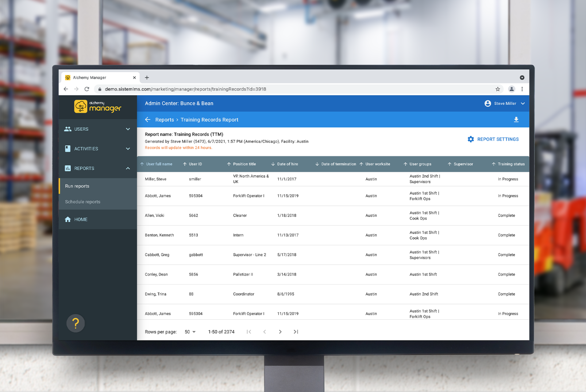Open the Steve Miller account dropdown
The image size is (586, 392).
tap(505, 104)
